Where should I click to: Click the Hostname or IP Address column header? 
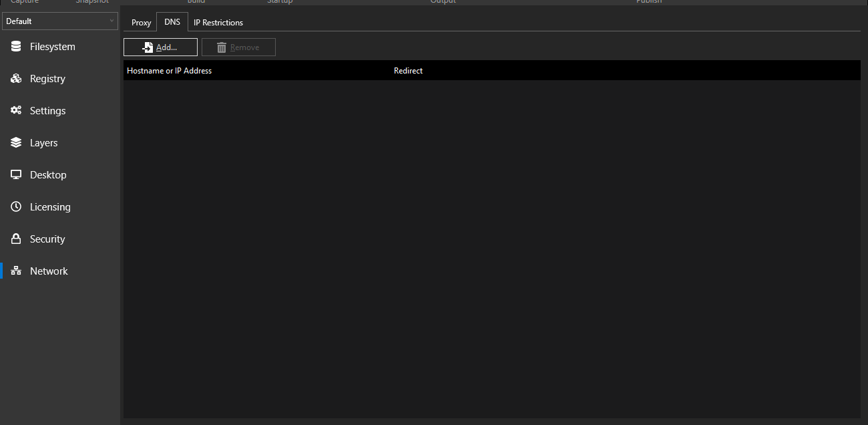[169, 70]
